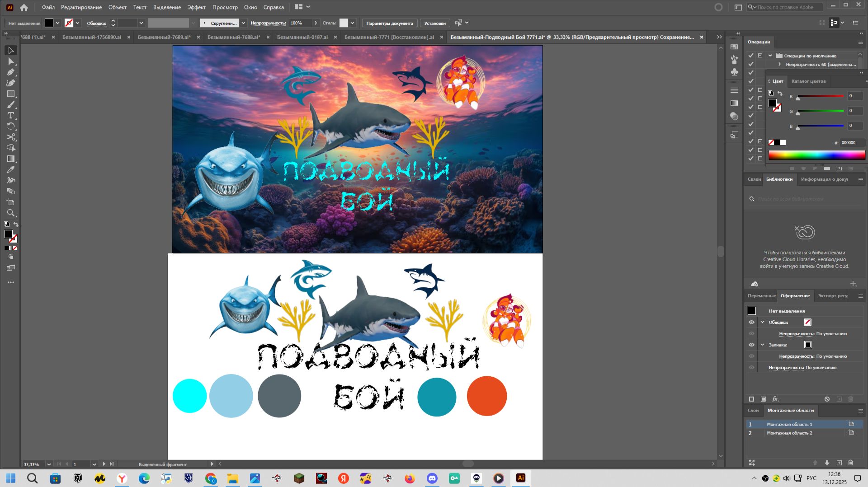Reset default fill and stroke in toolbar
The height and width of the screenshot is (487, 868).
(x=7, y=224)
